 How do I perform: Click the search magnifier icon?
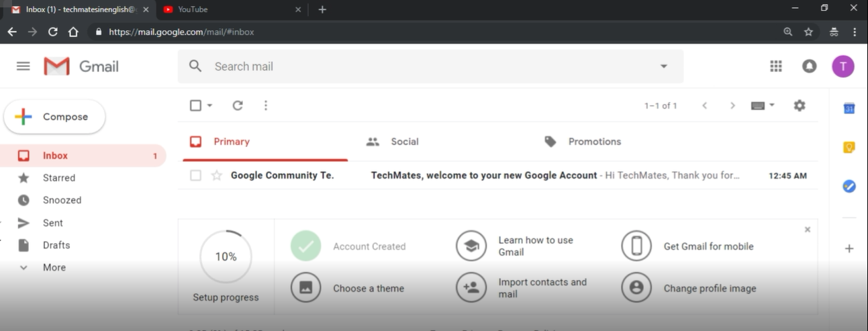[x=195, y=66]
